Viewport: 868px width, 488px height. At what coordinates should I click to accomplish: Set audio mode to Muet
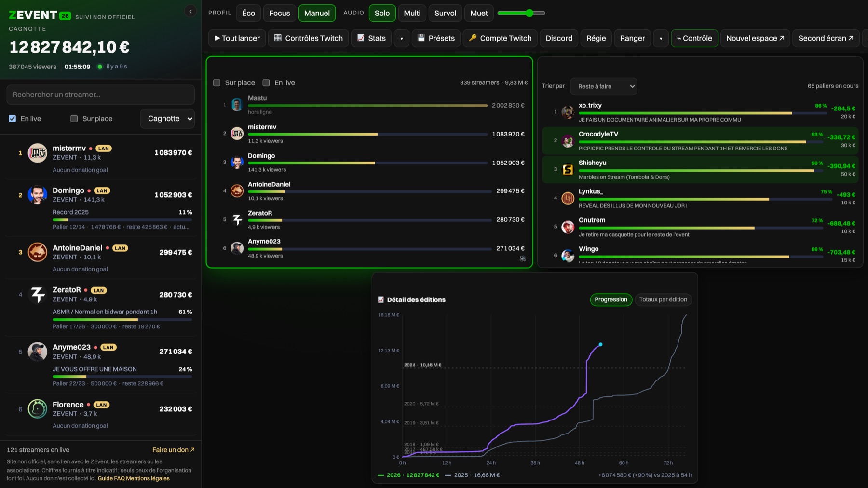click(479, 13)
